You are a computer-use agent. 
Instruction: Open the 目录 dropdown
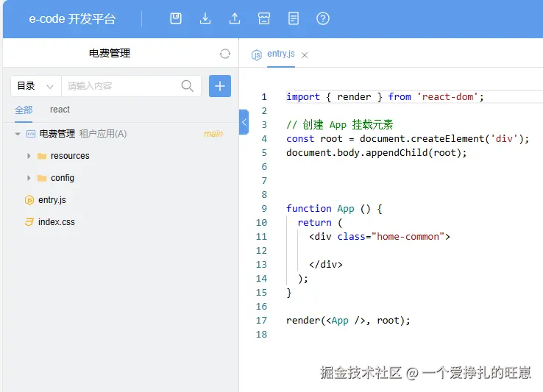pyautogui.click(x=36, y=86)
